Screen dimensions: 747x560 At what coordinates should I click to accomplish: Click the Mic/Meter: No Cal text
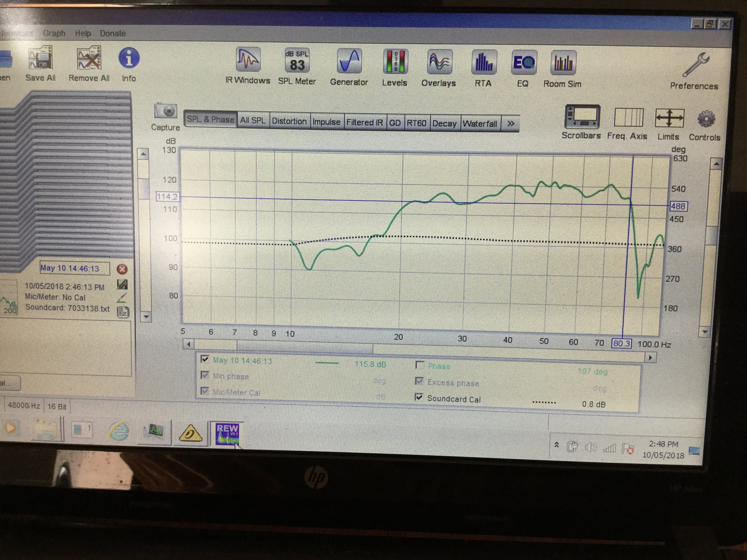(55, 297)
